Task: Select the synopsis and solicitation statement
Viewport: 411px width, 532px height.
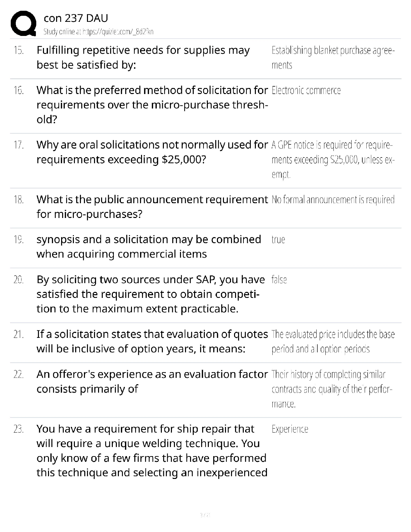Action: click(x=149, y=247)
